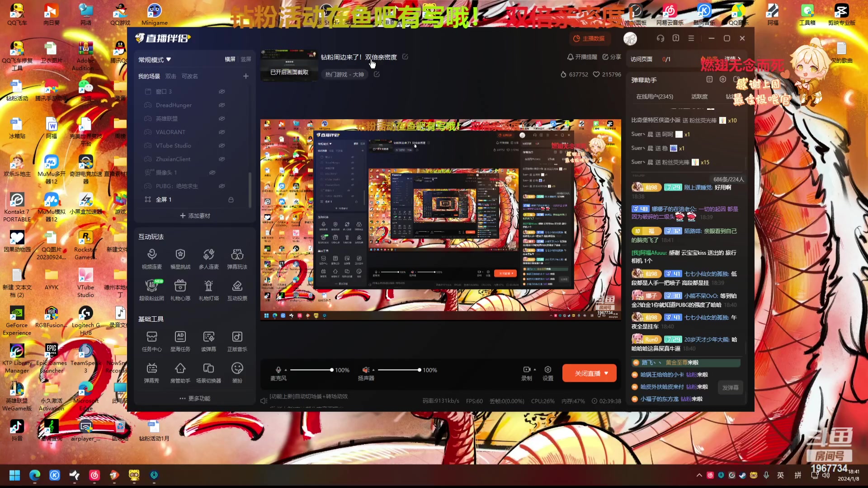Click 开播提醒 broadcast reminder
Screen dimensions: 868x488
tap(582, 57)
